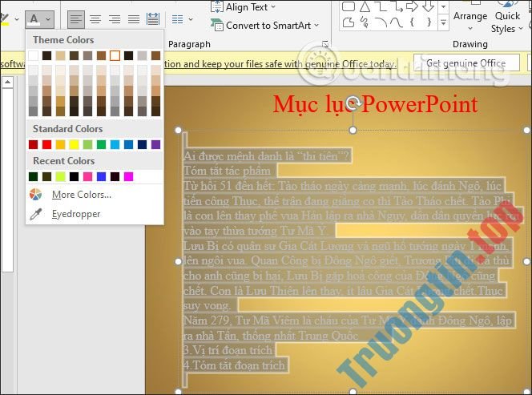
Task: Open the Paragraph dialog launcher
Action: click(325, 44)
